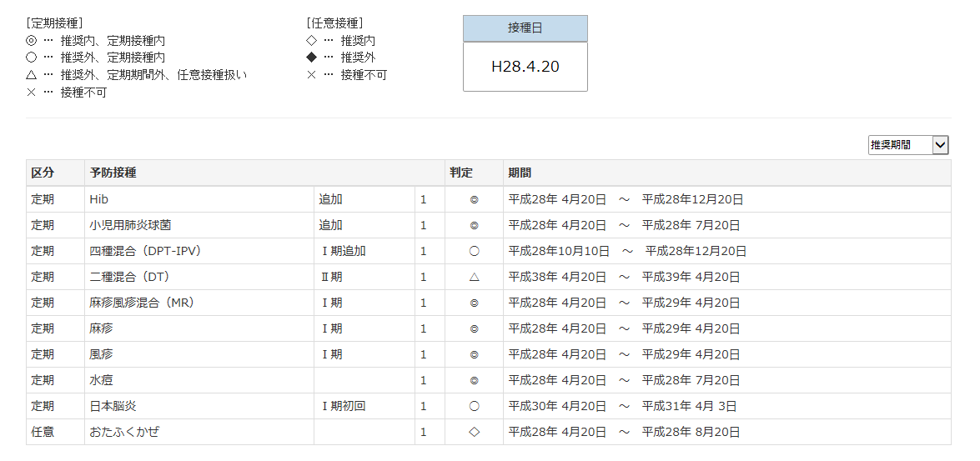Click the 予防接種 column header
The width and height of the screenshot is (980, 461).
point(113,173)
